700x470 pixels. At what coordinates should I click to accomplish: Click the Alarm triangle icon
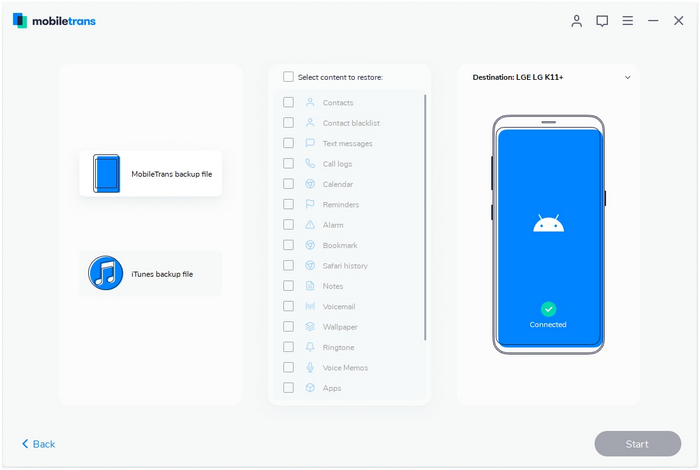[x=310, y=225]
